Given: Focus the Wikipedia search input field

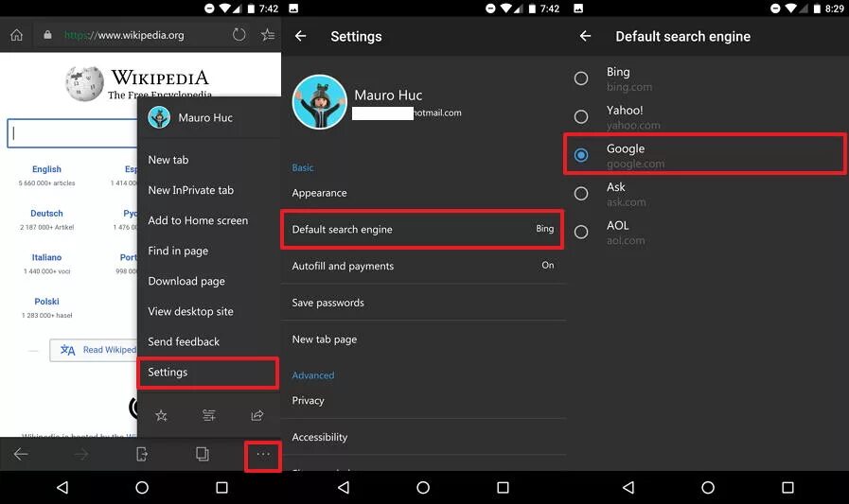Looking at the screenshot, I should (x=72, y=133).
